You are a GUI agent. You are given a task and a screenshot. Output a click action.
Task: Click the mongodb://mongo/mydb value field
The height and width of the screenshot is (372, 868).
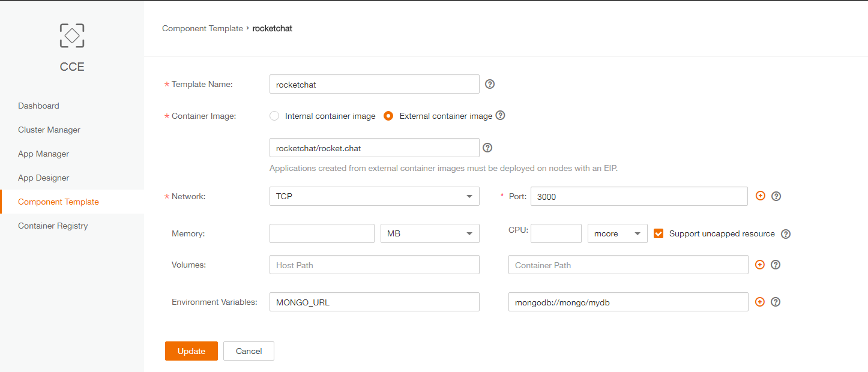(x=628, y=302)
